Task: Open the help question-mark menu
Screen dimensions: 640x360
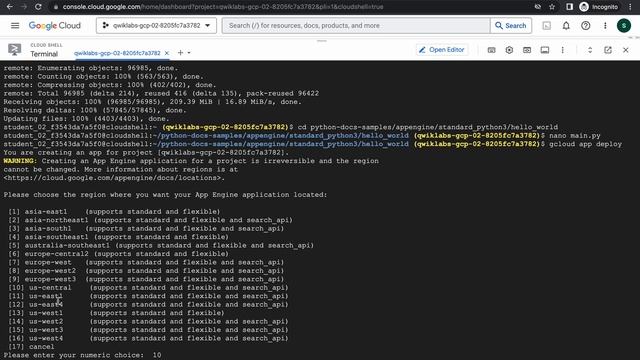Action: (586, 26)
